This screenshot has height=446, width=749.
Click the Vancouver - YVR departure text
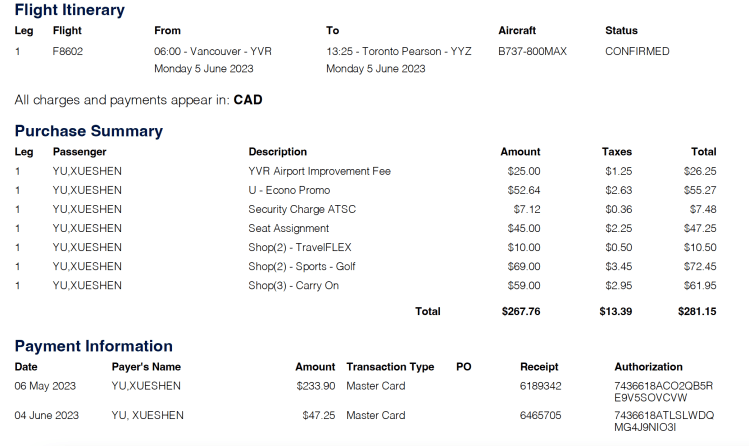click(x=213, y=51)
